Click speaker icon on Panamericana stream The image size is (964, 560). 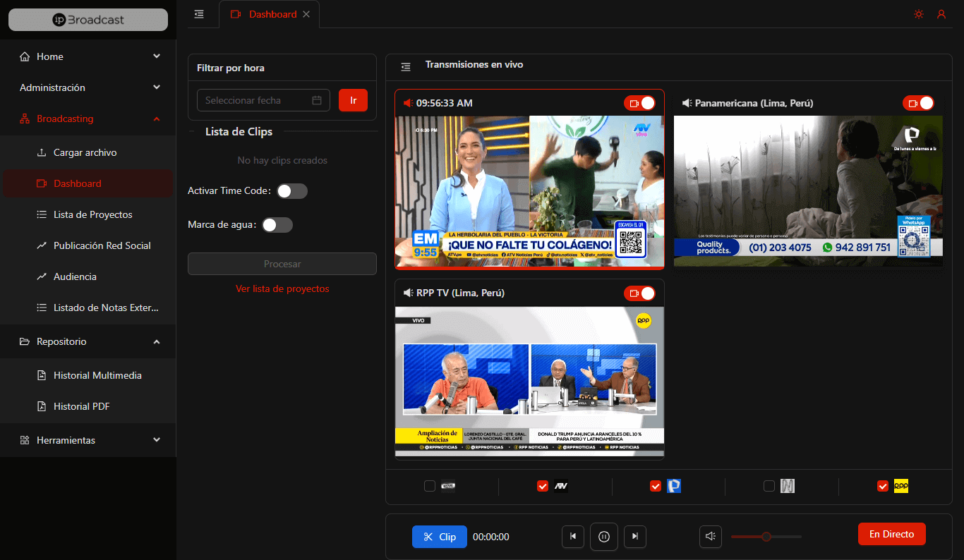coord(686,104)
